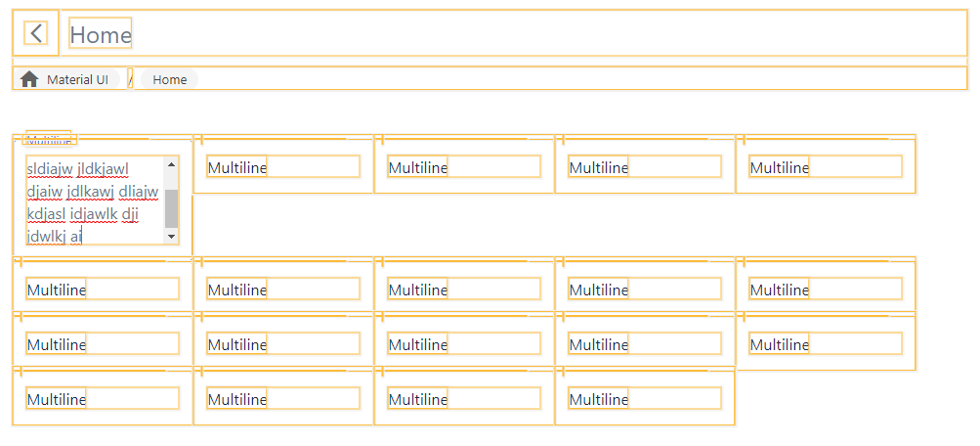The height and width of the screenshot is (446, 980).
Task: Click the third Multiline field in first row
Action: [464, 167]
